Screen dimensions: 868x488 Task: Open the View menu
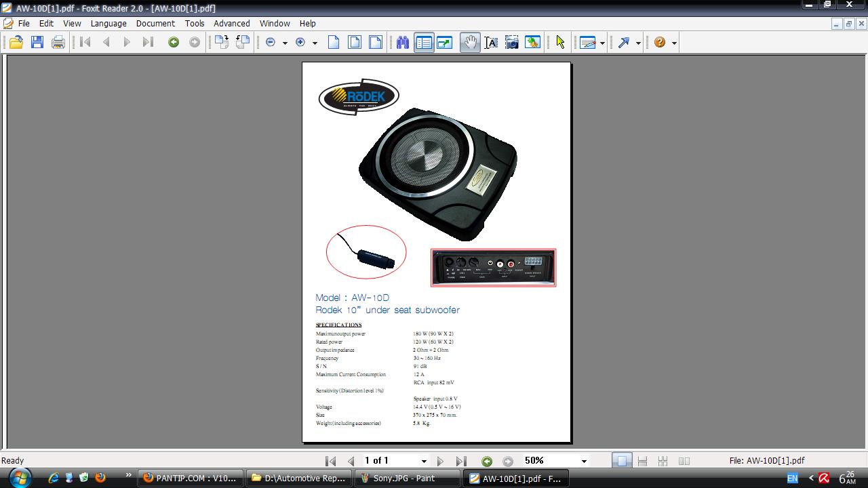72,23
